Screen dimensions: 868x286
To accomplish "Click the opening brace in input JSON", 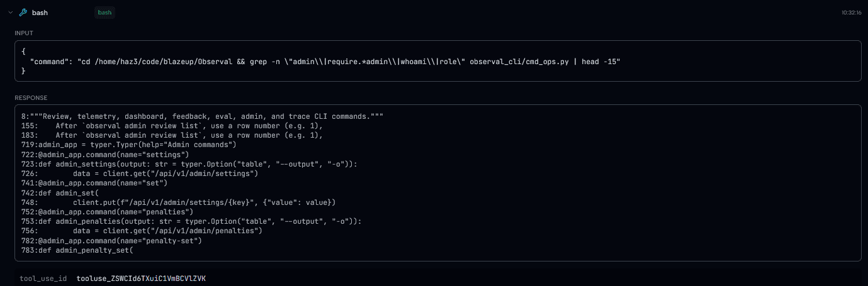I will click(x=23, y=52).
